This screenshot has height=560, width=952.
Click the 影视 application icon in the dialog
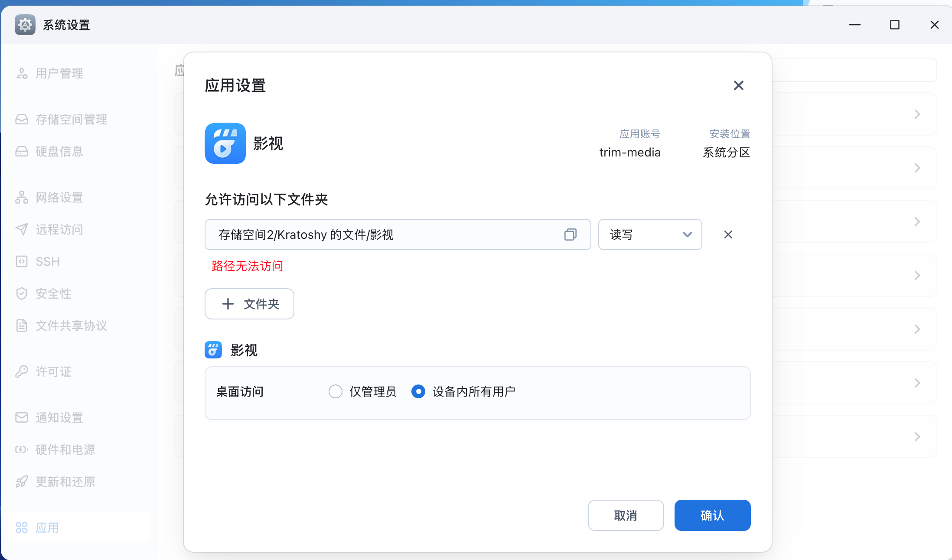(x=225, y=143)
